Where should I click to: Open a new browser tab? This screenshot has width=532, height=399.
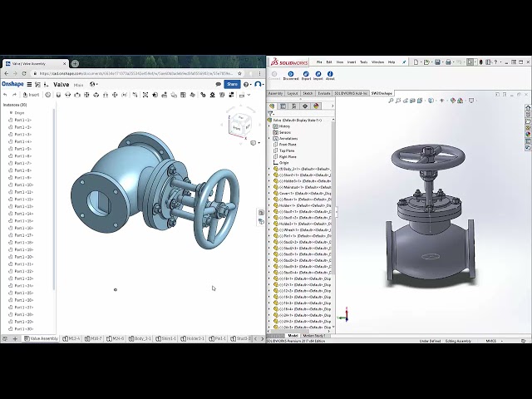[75, 63]
